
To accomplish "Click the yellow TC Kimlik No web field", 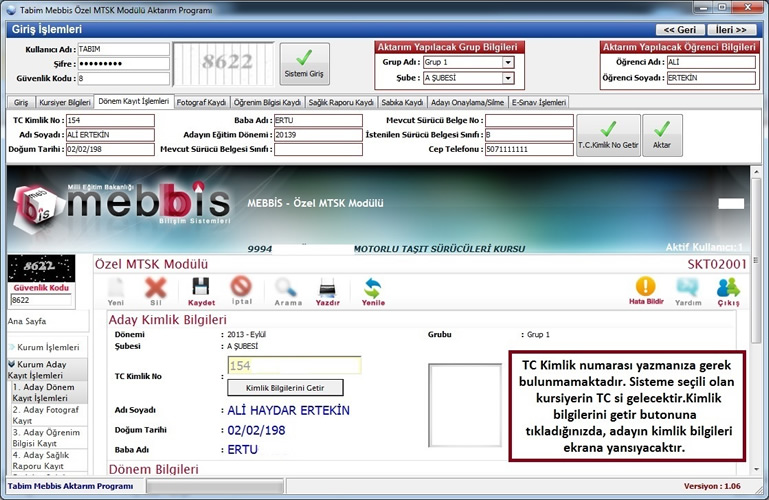I will pyautogui.click(x=294, y=366).
